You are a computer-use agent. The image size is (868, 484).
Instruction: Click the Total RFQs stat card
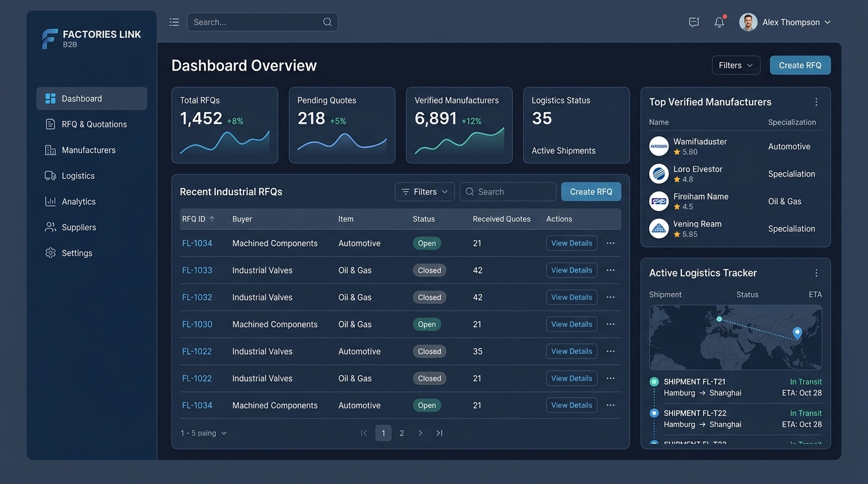pyautogui.click(x=225, y=125)
